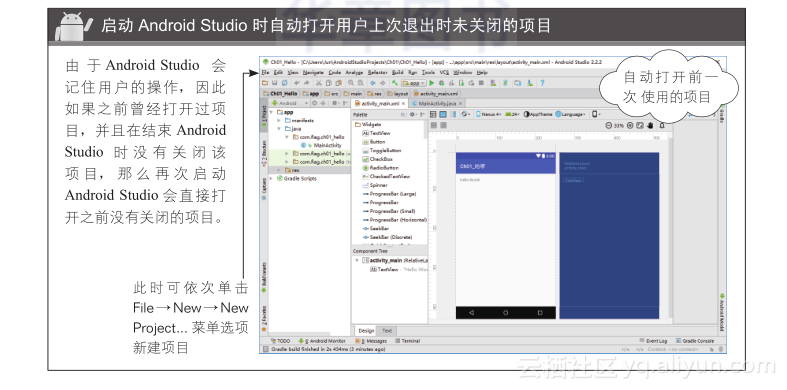Click the Find magnifier icon
Image resolution: width=787 pixels, height=390 pixels.
point(351,83)
